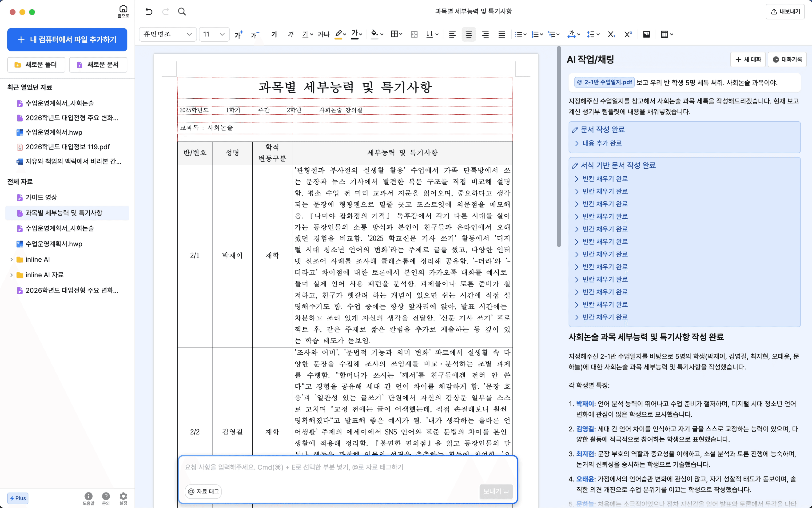Open text color picker

click(x=356, y=34)
